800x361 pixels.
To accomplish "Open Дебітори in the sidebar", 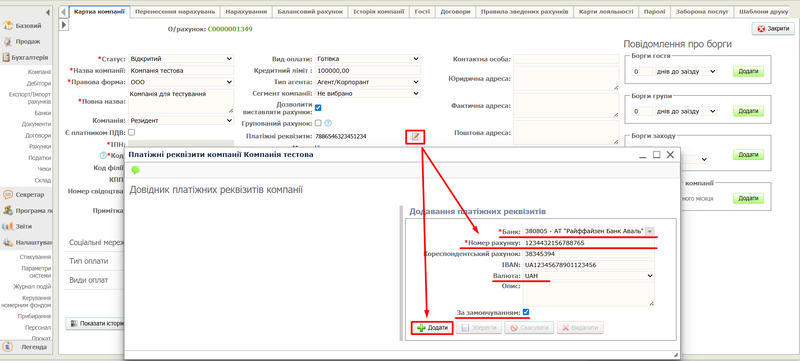I will (x=39, y=84).
